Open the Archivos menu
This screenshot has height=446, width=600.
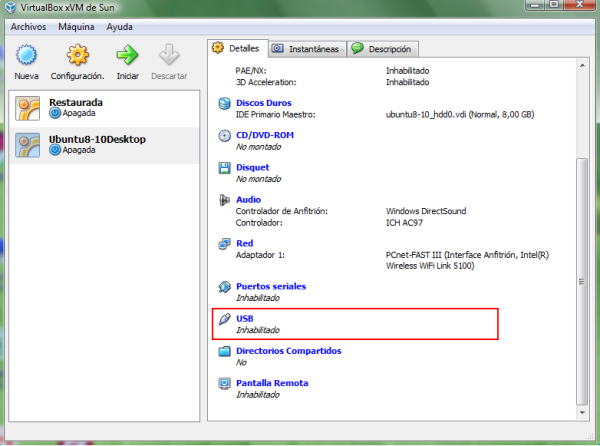tap(29, 26)
